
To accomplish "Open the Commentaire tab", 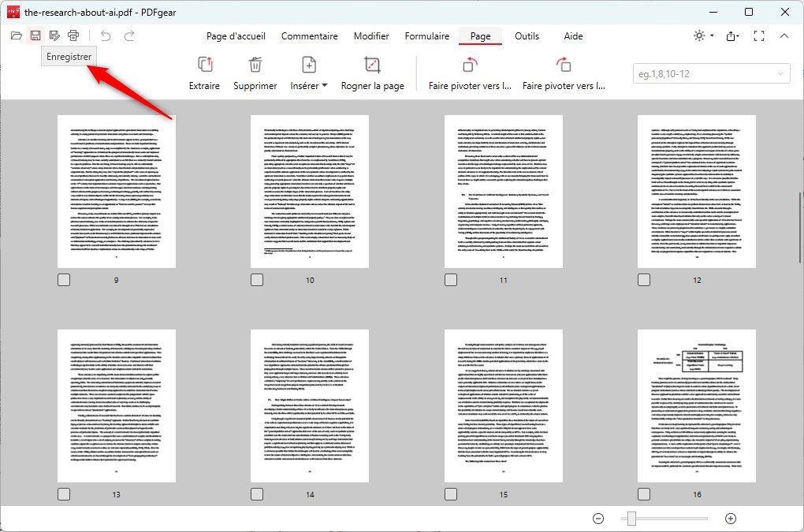I will (x=309, y=35).
